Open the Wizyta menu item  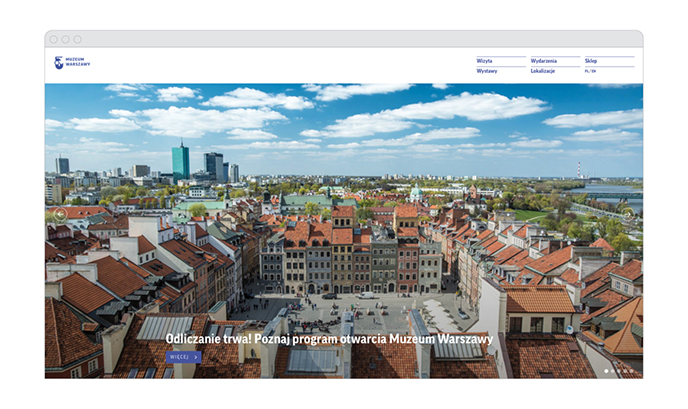(485, 61)
